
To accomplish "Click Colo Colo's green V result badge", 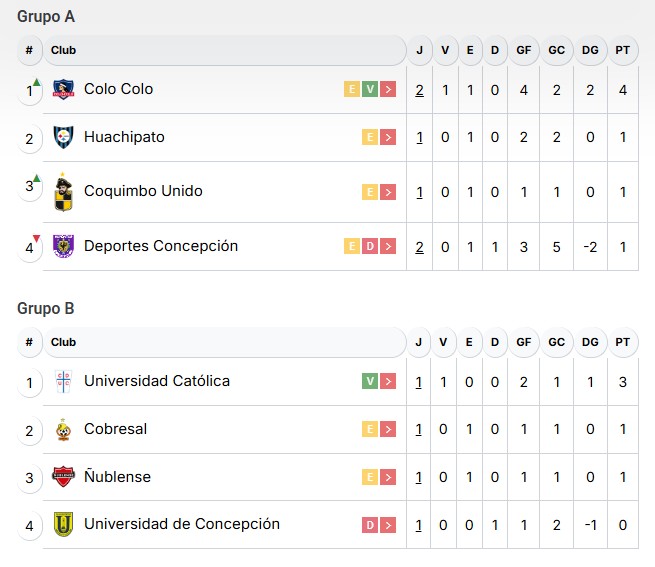I will click(370, 90).
